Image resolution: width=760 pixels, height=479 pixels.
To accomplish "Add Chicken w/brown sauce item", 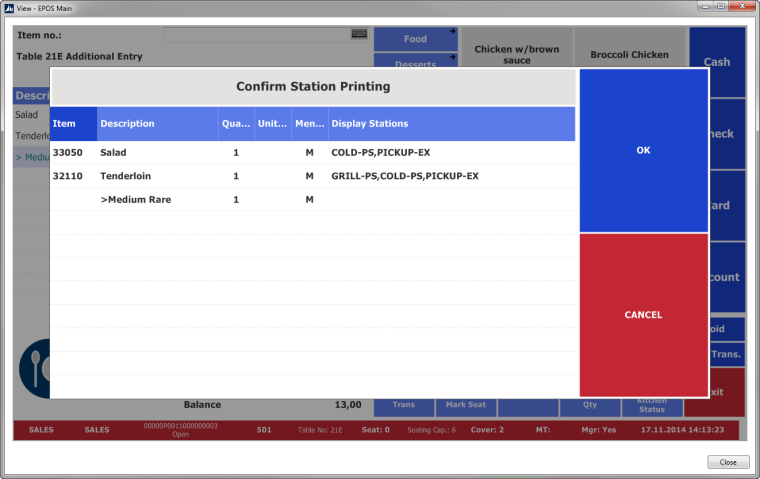I will click(516, 50).
